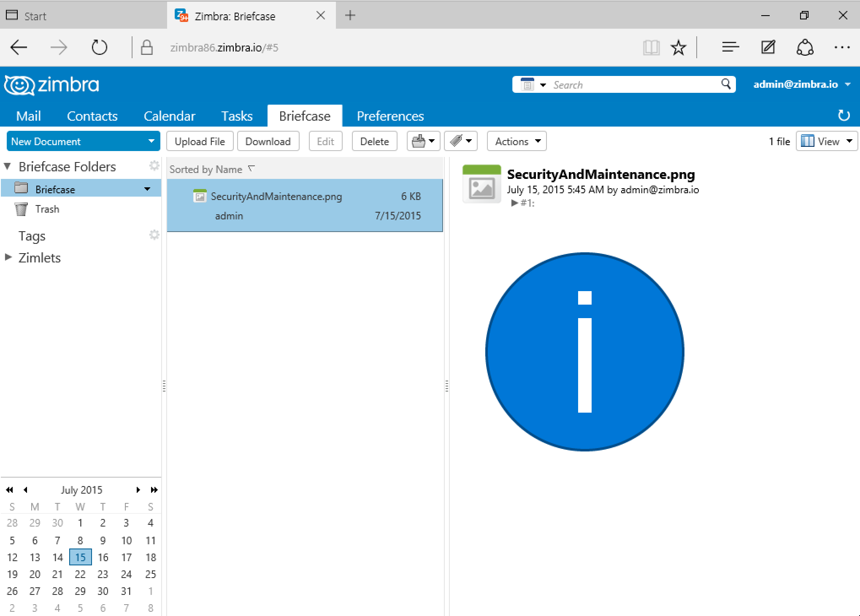The height and width of the screenshot is (616, 860).
Task: Expand the Zimlets section
Action: pos(8,257)
